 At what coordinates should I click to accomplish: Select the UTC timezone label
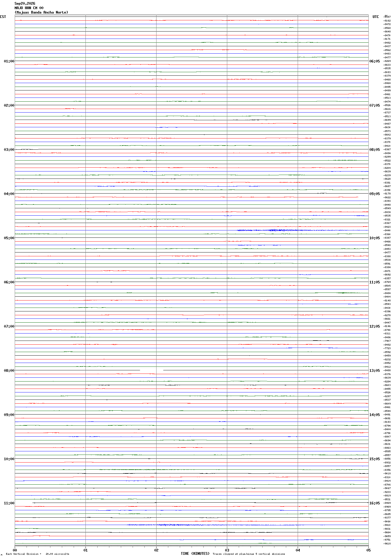pyautogui.click(x=375, y=17)
